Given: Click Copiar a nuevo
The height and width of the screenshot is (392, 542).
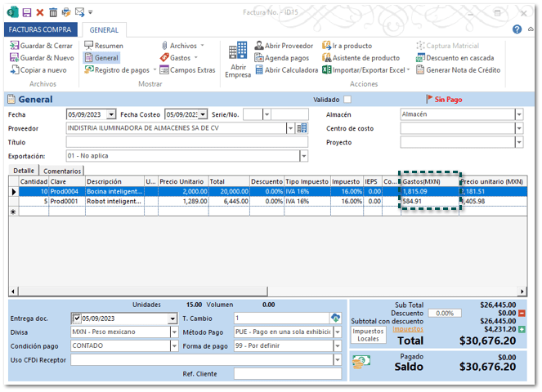Looking at the screenshot, I should coord(38,70).
